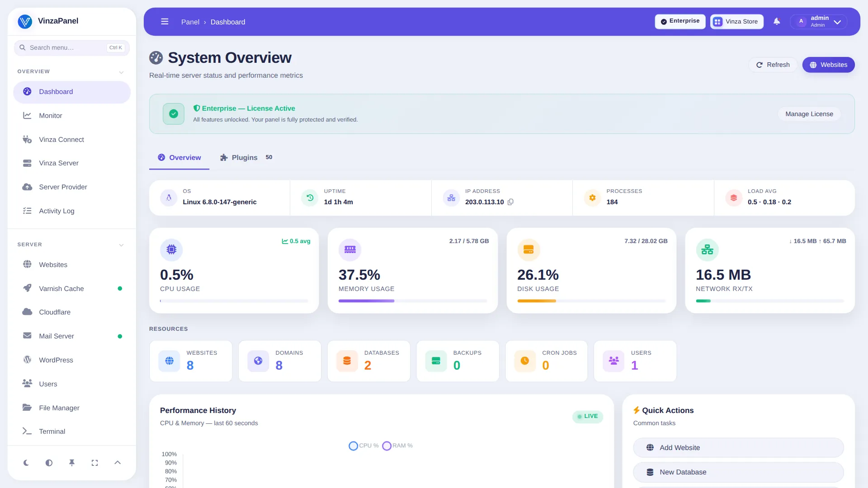The width and height of the screenshot is (868, 488).
Task: Click the Enterprise badge button
Action: tap(680, 21)
